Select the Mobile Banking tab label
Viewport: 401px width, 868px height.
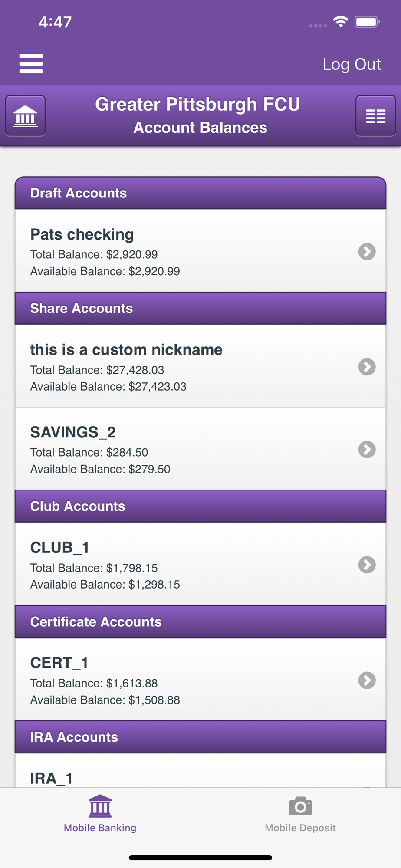(x=100, y=828)
